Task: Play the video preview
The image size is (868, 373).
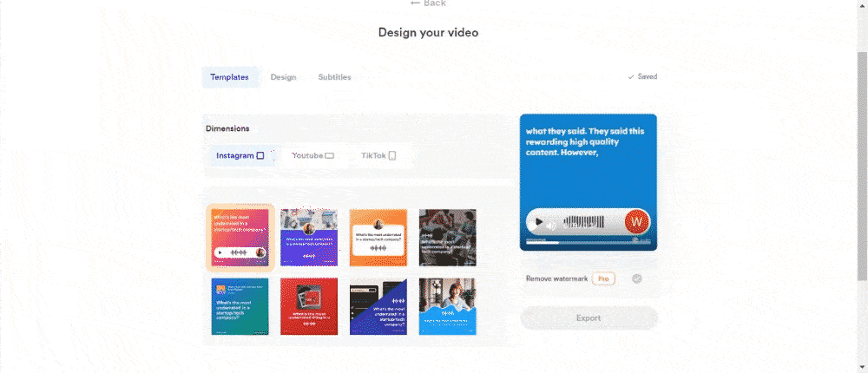Action: click(x=539, y=222)
